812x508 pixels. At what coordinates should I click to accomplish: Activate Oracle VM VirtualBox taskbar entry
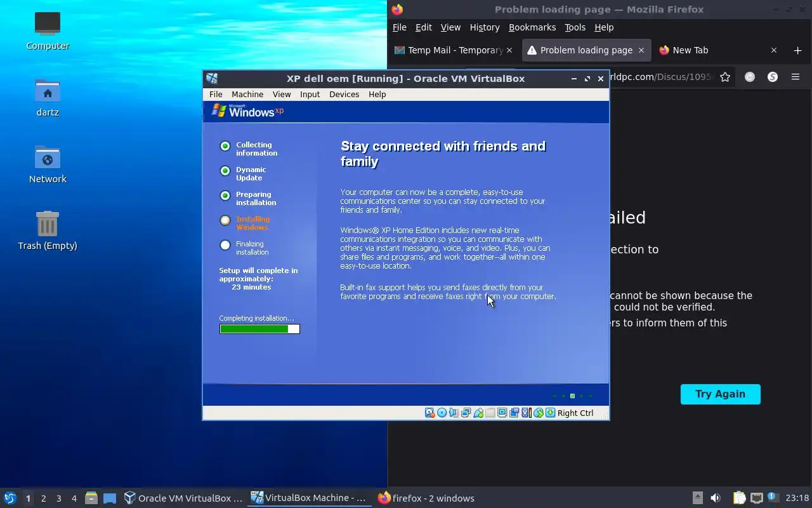coord(183,498)
